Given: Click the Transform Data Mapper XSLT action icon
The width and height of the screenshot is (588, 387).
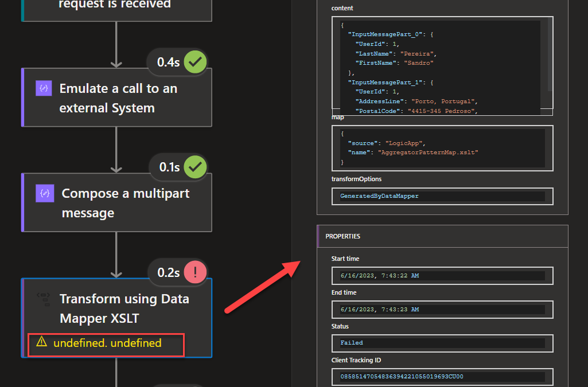Looking at the screenshot, I should [44, 299].
